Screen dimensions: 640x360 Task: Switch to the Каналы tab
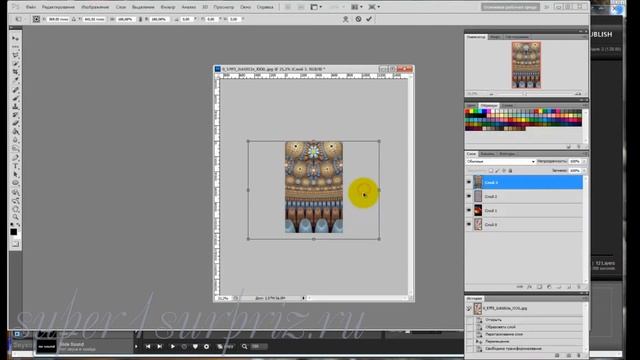click(487, 154)
